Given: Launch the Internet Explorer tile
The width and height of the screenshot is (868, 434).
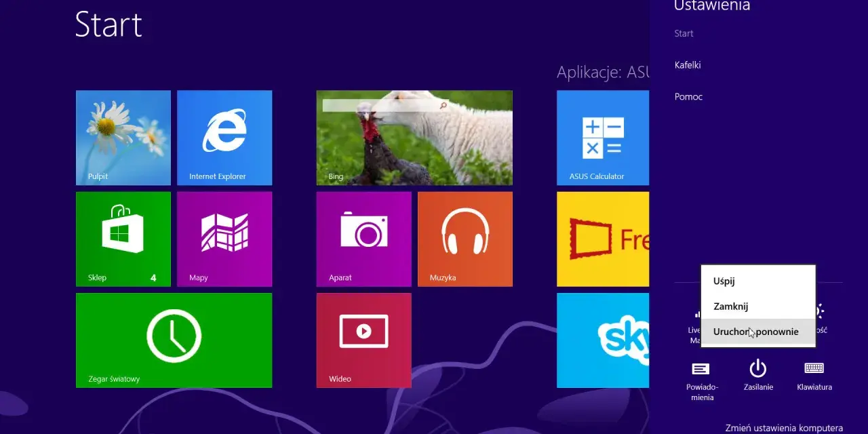Looking at the screenshot, I should (x=224, y=138).
